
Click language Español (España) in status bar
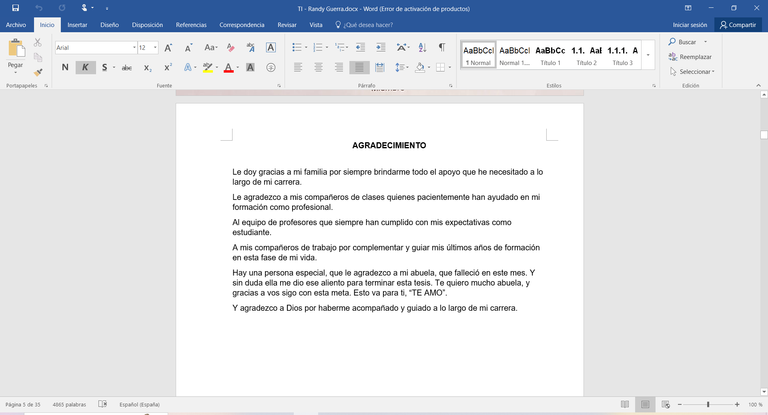click(140, 405)
